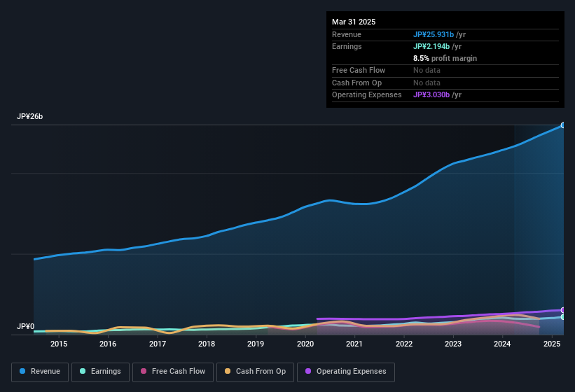
Task: Click the 2018 x-axis label
Action: click(x=207, y=344)
